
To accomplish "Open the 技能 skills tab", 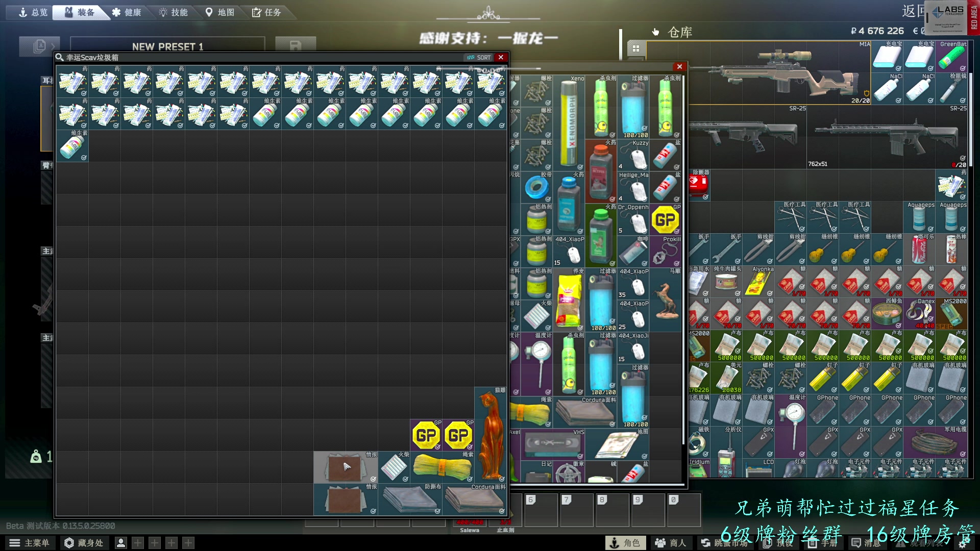I will (x=174, y=12).
